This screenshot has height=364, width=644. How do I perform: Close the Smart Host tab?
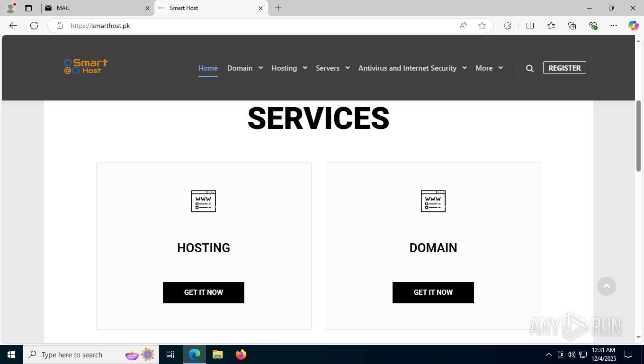(x=260, y=8)
